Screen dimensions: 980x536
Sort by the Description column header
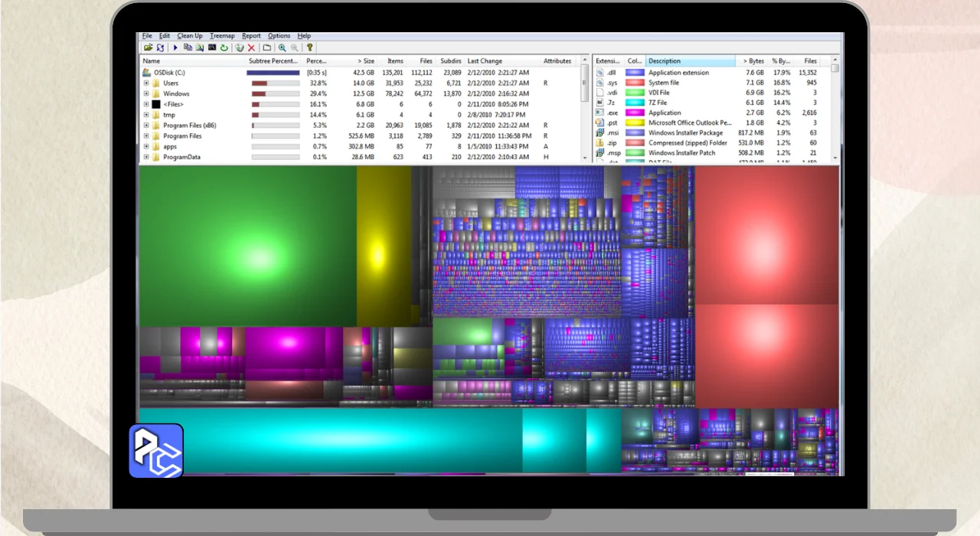pyautogui.click(x=691, y=61)
